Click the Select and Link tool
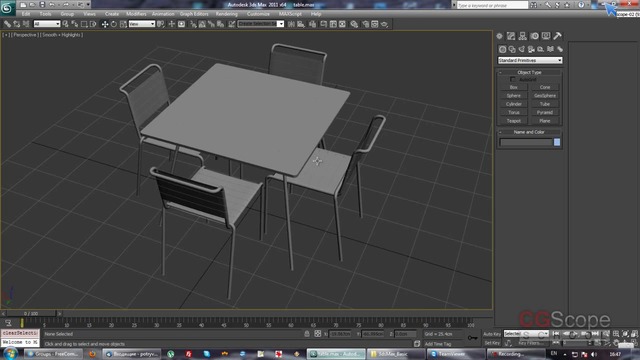640x360 pixels. point(7,24)
